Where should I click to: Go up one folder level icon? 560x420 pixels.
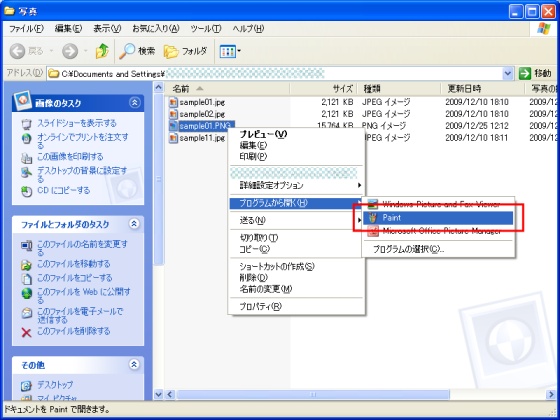point(102,51)
